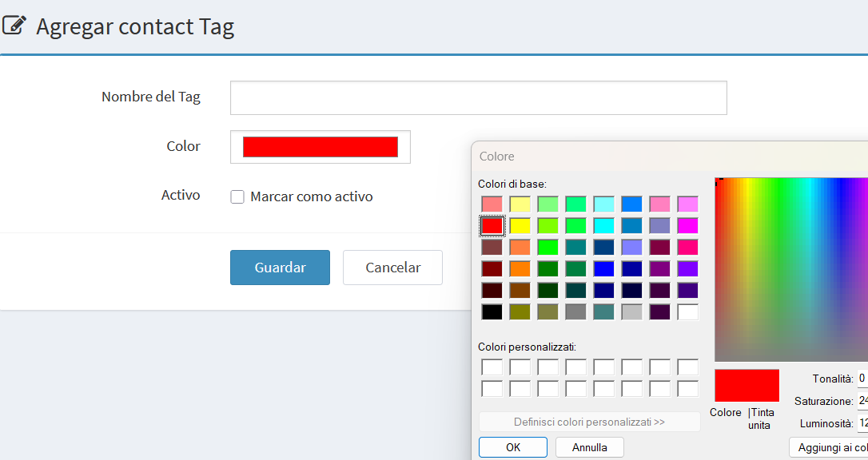868x460 pixels.
Task: Select the olive basic color swatch
Action: tap(520, 311)
